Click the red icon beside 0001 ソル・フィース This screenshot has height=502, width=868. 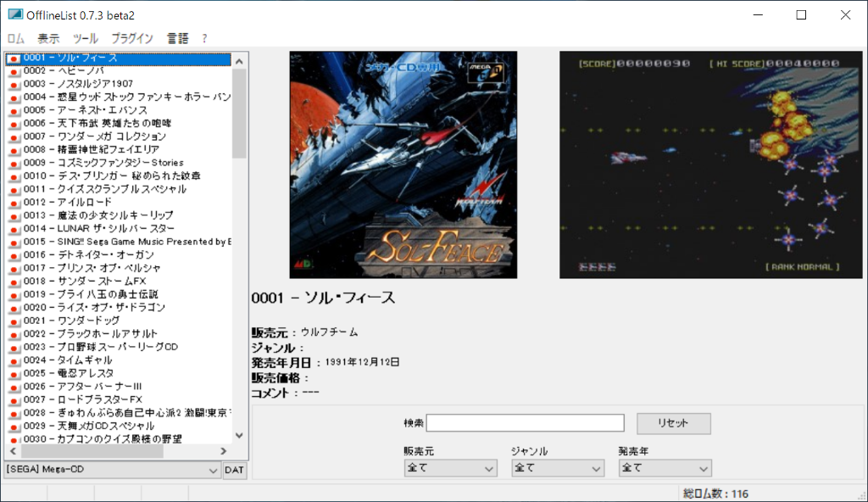(14, 59)
